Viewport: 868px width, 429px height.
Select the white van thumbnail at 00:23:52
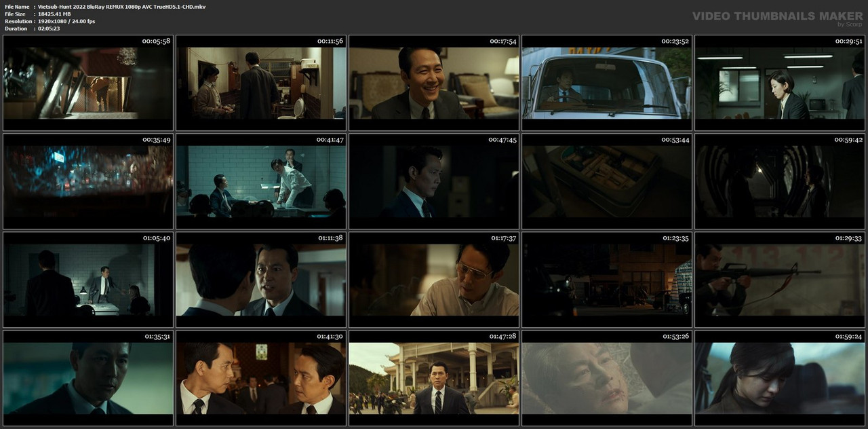[607, 83]
